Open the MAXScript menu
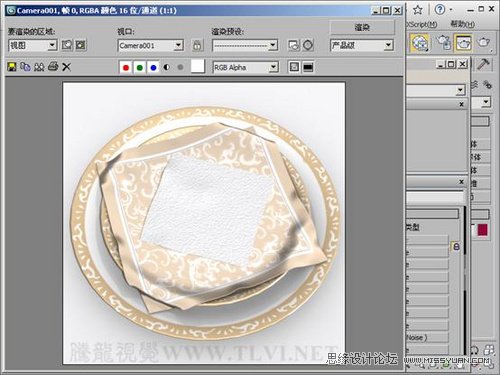The height and width of the screenshot is (375, 500). [x=422, y=24]
